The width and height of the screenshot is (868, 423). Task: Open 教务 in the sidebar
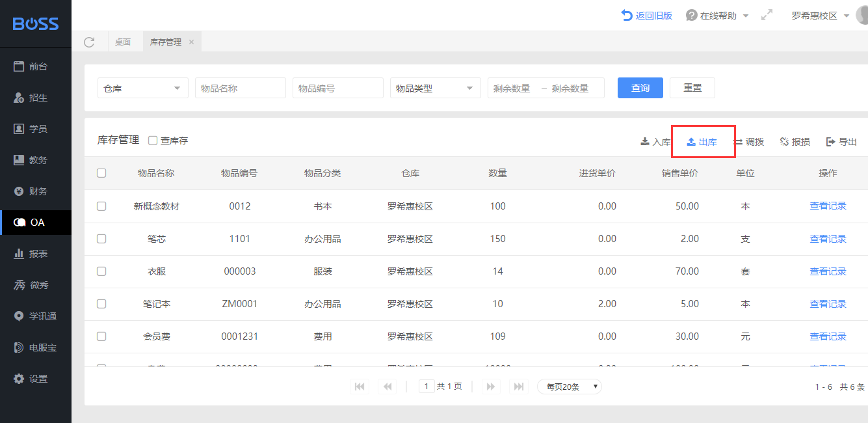36,160
